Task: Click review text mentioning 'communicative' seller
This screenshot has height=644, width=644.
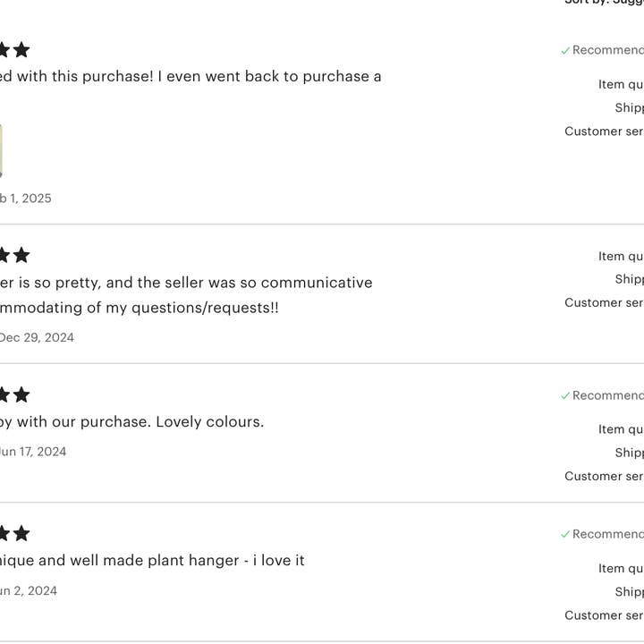Action: pos(186,283)
